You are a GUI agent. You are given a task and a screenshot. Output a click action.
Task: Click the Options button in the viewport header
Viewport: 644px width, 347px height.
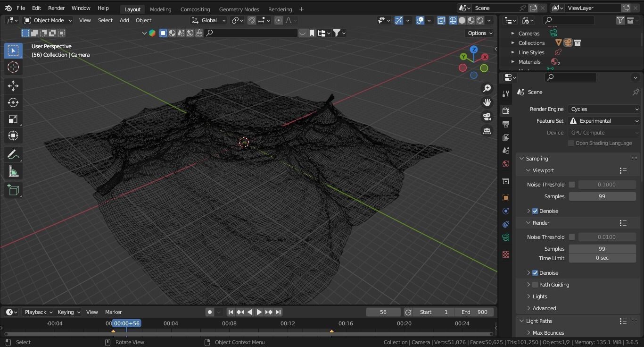480,33
